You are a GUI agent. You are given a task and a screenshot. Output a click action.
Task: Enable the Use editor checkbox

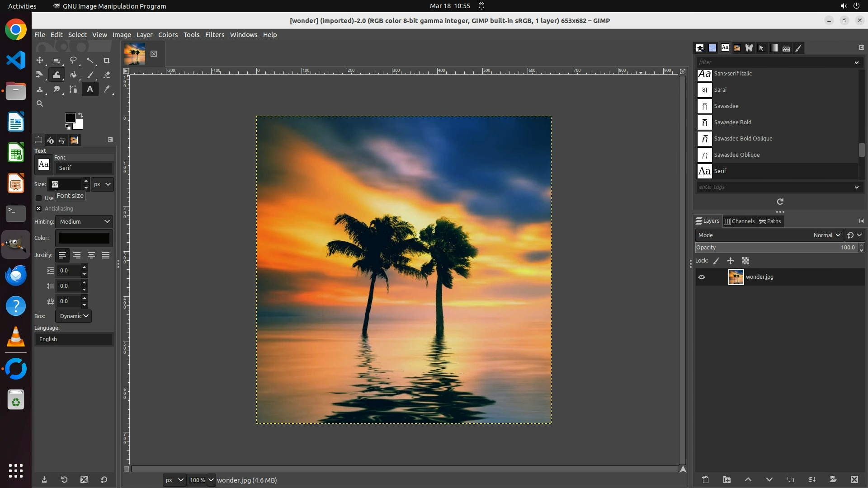(39, 198)
